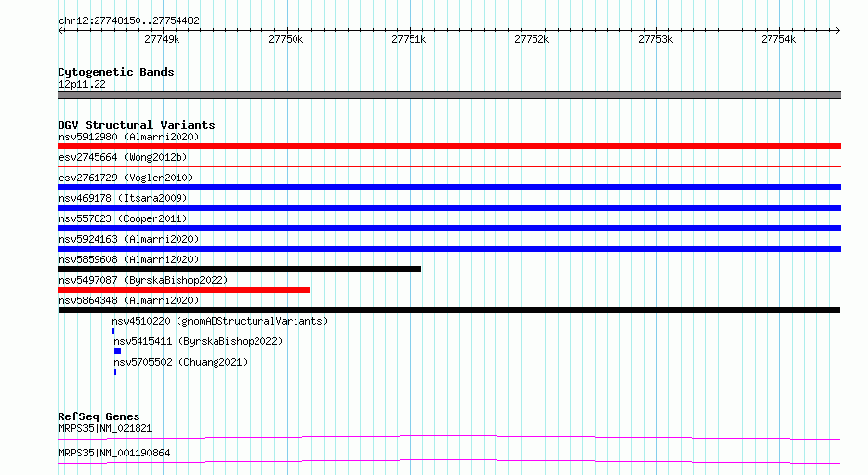
Task: Open gene MRPS35|NM_021821 label
Action: click(105, 428)
